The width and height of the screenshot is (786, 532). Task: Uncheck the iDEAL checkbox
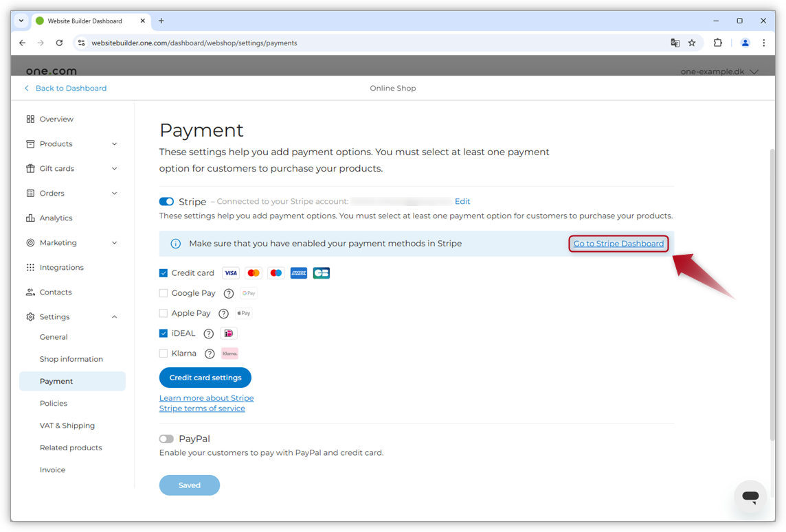(x=164, y=334)
